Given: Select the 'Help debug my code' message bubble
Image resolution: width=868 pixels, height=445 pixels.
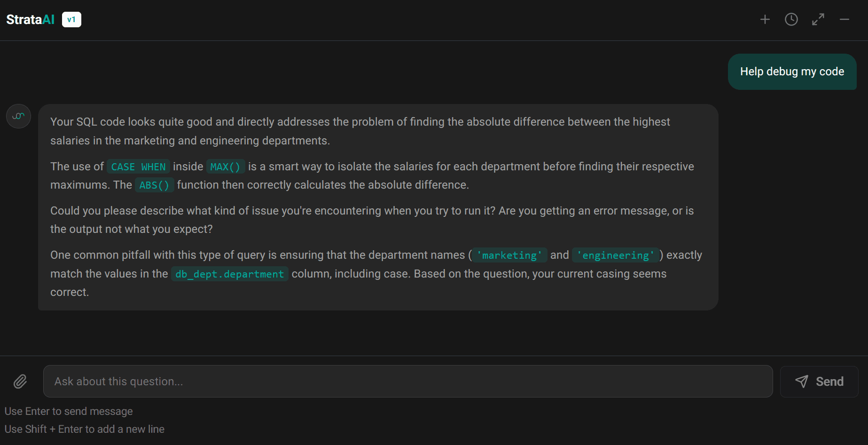Looking at the screenshot, I should [x=792, y=72].
